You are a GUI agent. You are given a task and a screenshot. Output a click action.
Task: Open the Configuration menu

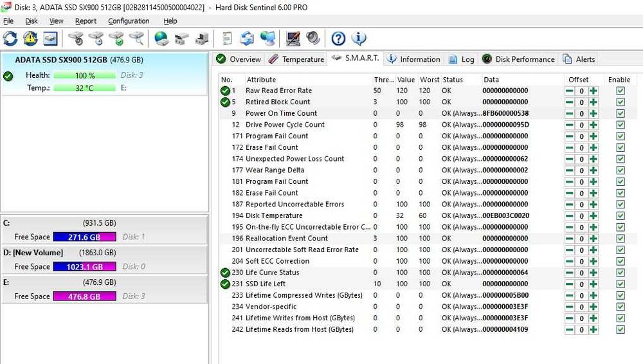pyautogui.click(x=129, y=21)
